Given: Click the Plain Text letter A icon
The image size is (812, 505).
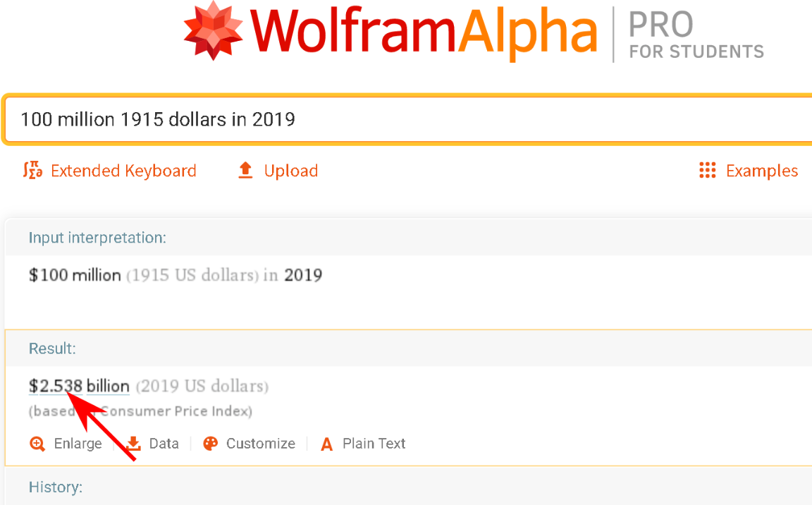Looking at the screenshot, I should click(x=326, y=444).
